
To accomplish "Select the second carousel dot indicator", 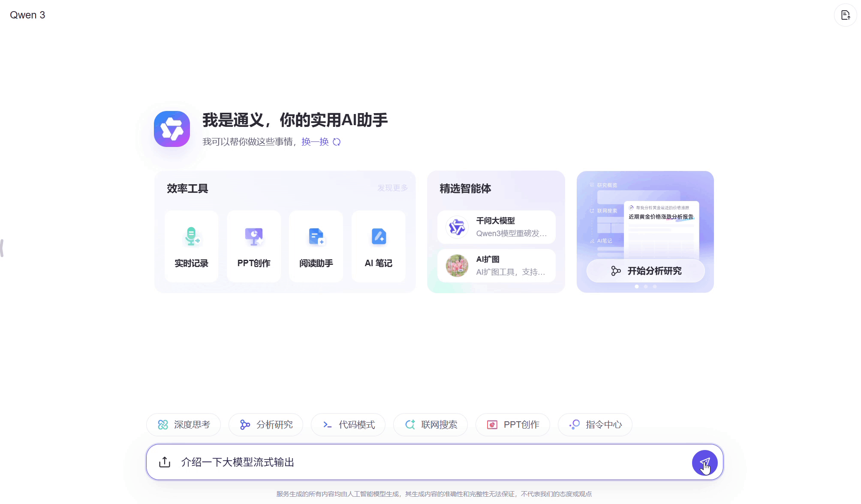I will [646, 287].
